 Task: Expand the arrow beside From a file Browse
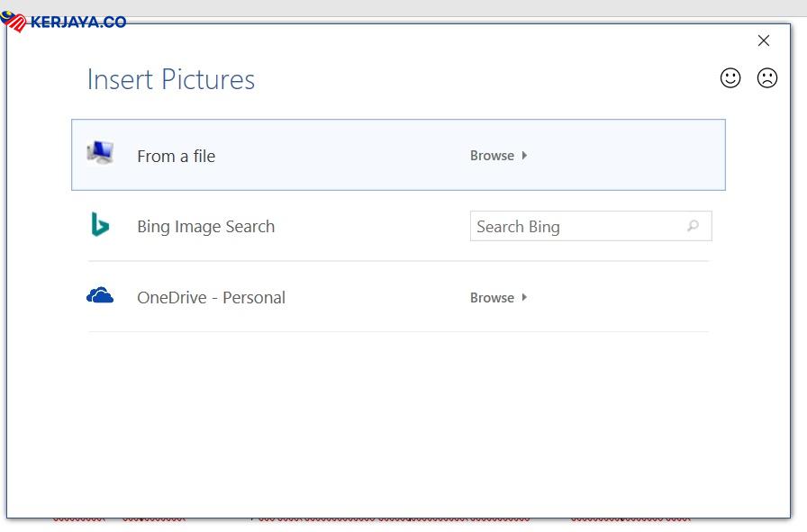524,156
